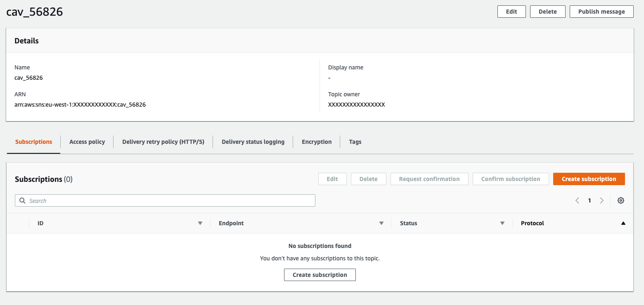Open Delivery status logging tab

253,142
